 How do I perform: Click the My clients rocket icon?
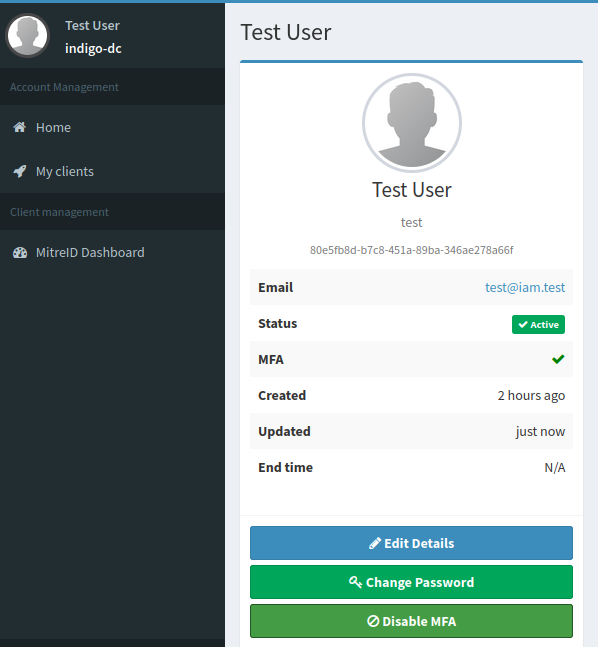click(x=19, y=171)
